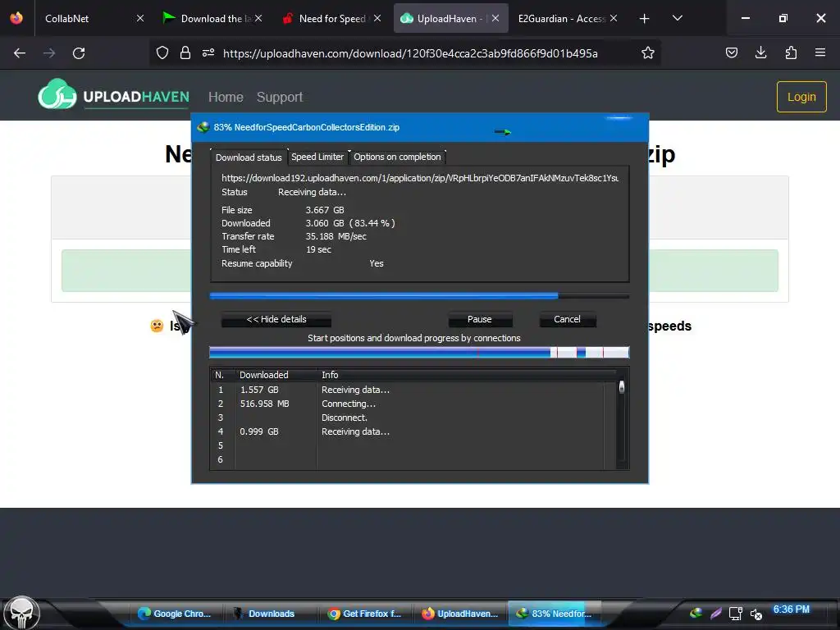Click the 6:36 PM clock
This screenshot has height=630, width=840.
click(792, 609)
